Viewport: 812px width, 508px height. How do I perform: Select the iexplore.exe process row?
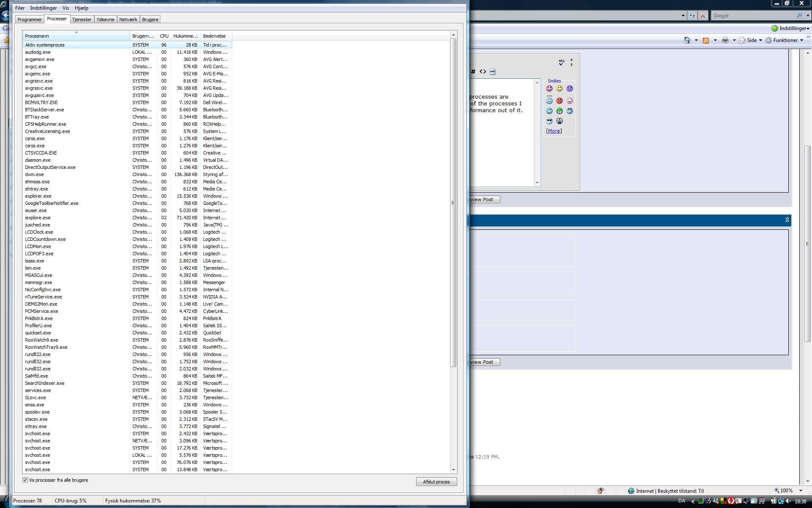[127, 218]
